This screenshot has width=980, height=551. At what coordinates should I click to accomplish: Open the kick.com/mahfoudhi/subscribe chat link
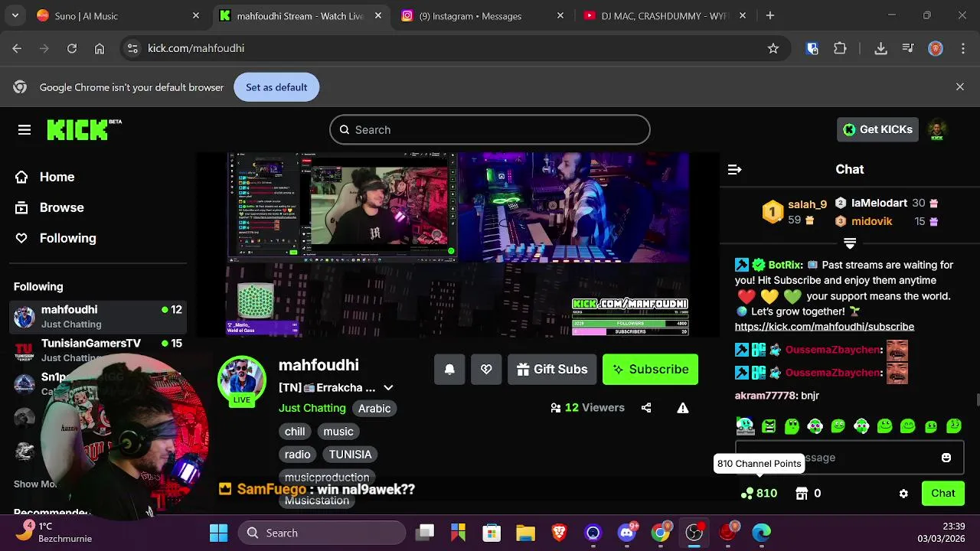tap(825, 326)
